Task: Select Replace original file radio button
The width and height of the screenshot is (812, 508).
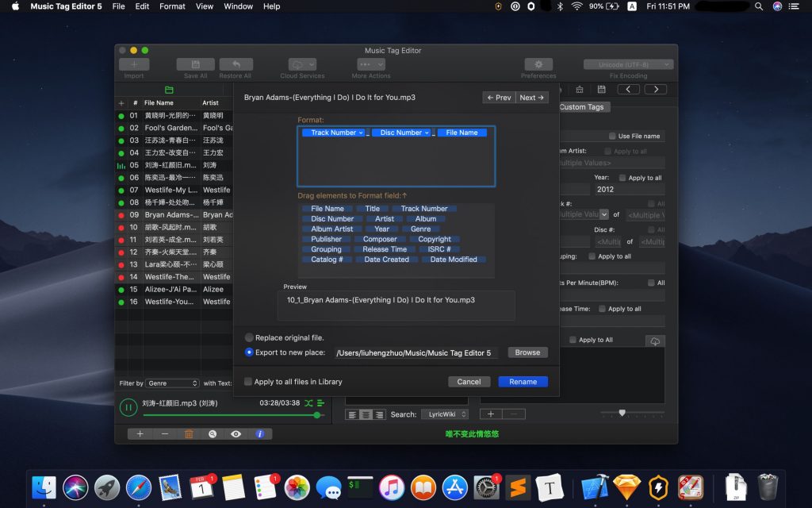Action: coord(249,337)
